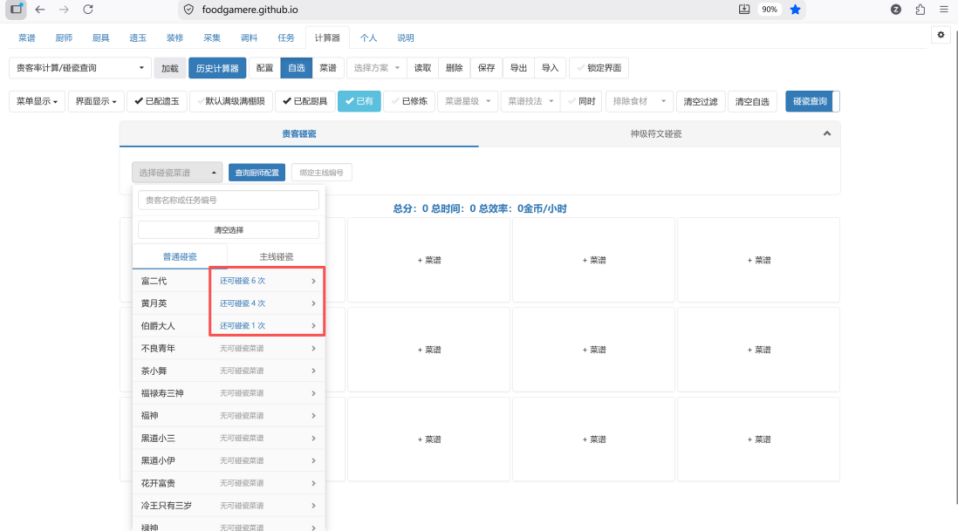This screenshot has height=532, width=959.
Task: Expand the 黑道小伊 row chevron
Action: click(313, 460)
